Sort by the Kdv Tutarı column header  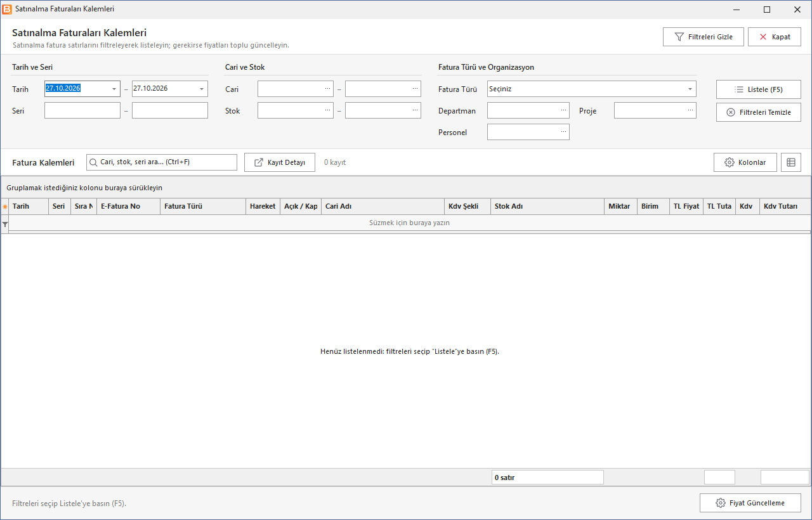[x=785, y=206]
